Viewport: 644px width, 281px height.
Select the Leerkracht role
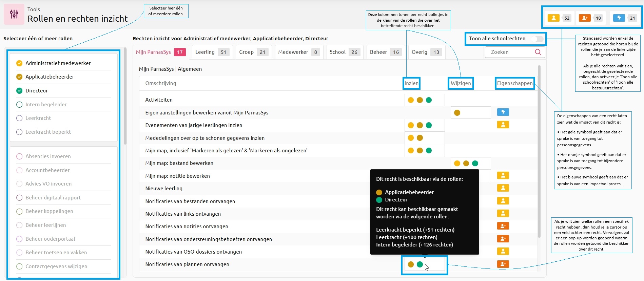coord(19,118)
